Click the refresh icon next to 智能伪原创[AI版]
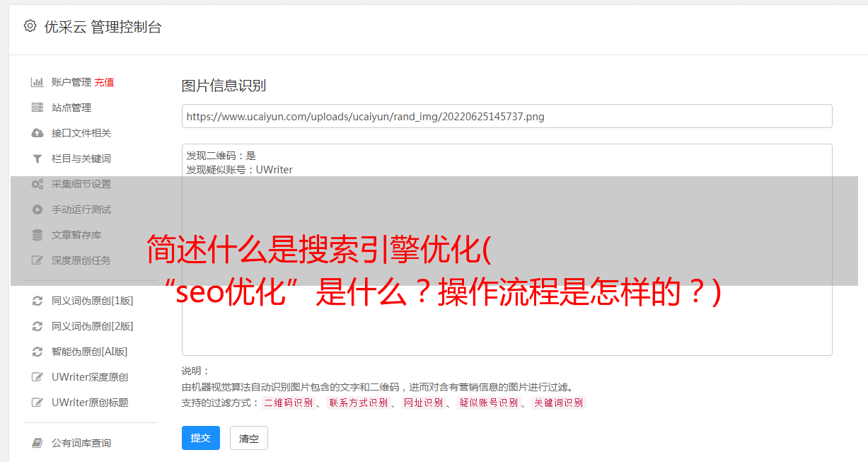 [x=37, y=352]
